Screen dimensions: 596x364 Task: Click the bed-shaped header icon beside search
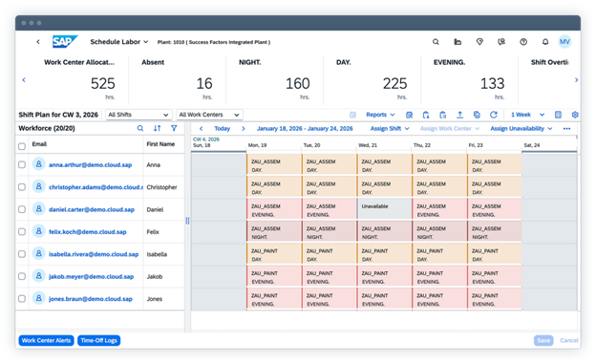tap(458, 42)
